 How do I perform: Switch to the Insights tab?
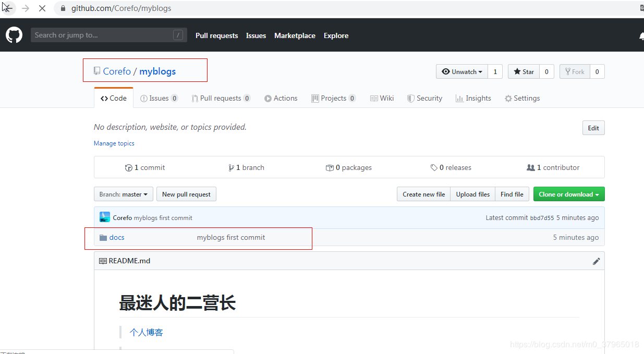pyautogui.click(x=473, y=98)
